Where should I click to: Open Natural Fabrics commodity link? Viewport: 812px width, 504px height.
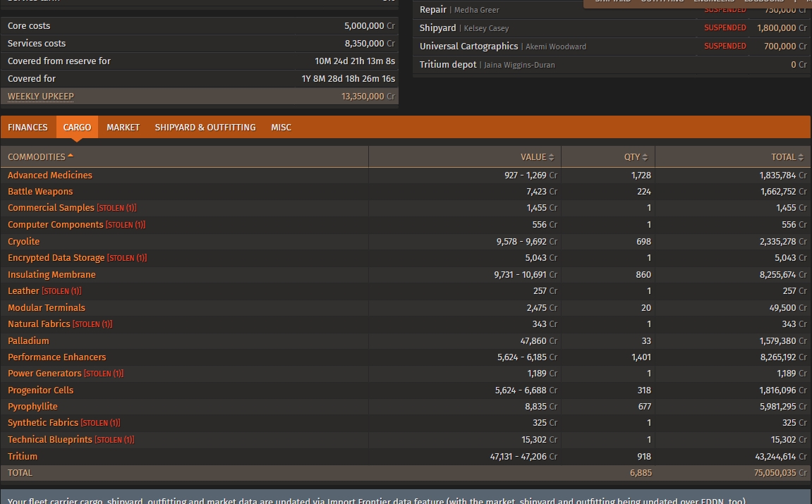[x=39, y=324]
